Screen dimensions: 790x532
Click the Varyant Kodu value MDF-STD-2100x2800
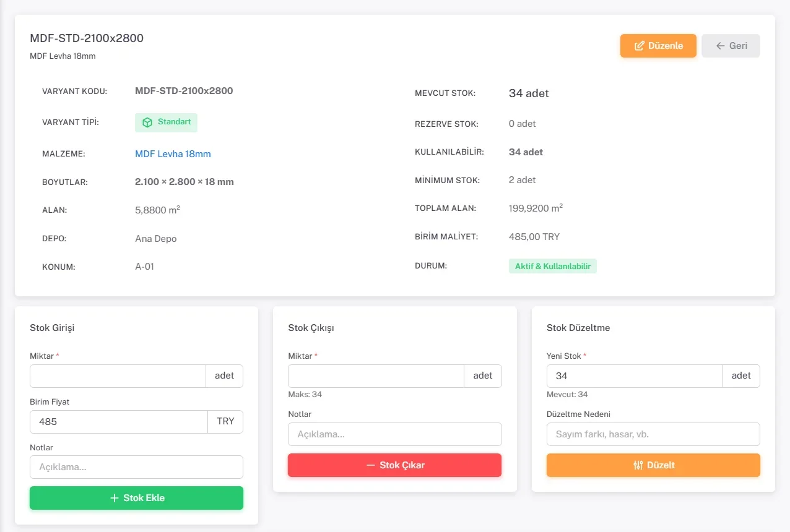click(184, 91)
